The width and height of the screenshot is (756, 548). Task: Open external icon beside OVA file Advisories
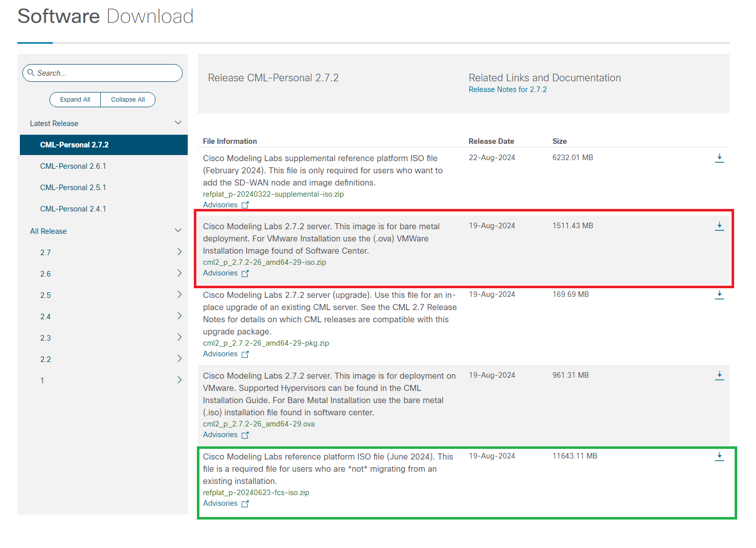pos(245,435)
